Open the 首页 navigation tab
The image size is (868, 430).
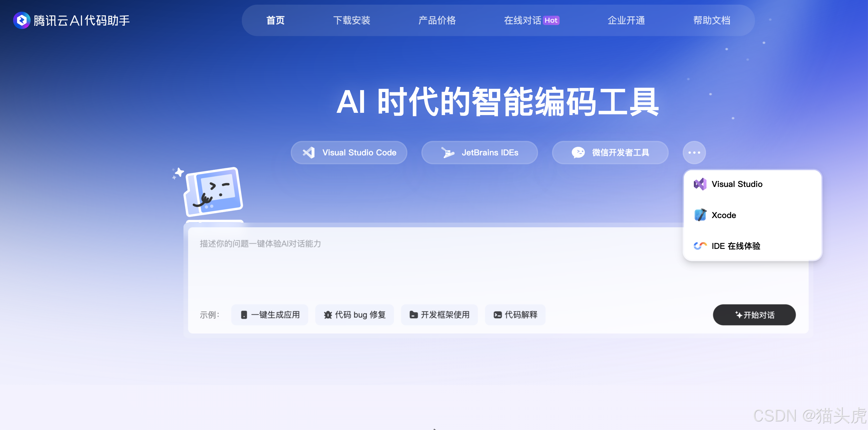pos(275,20)
